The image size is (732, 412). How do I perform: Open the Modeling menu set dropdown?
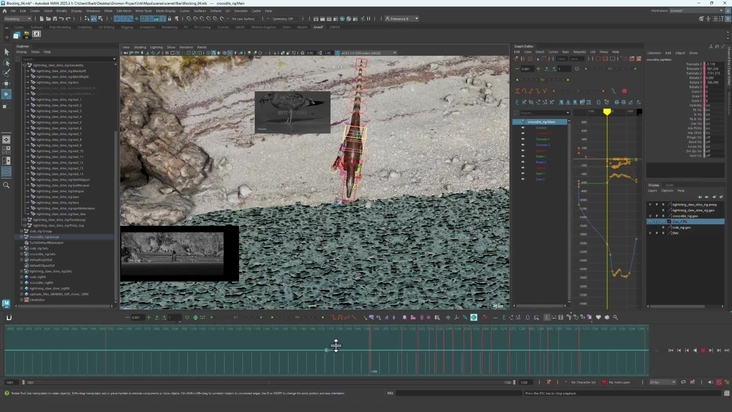click(x=17, y=19)
